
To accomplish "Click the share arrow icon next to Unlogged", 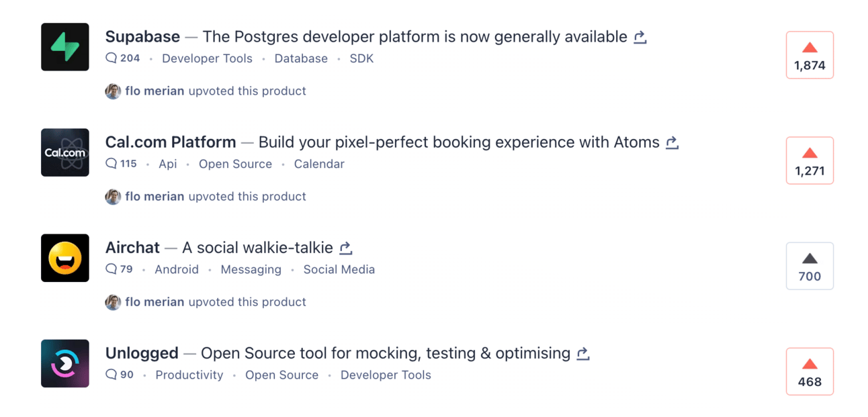I will point(583,353).
